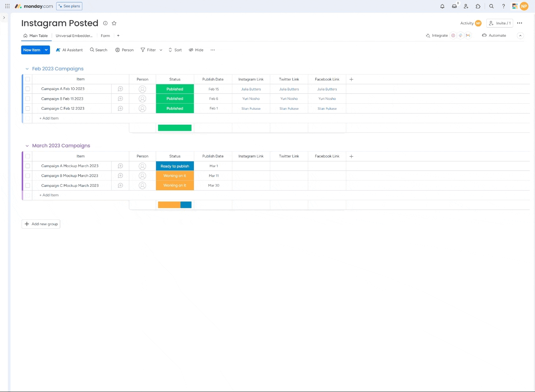535x392 pixels.
Task: Open the inbox tray icon
Action: (454, 6)
